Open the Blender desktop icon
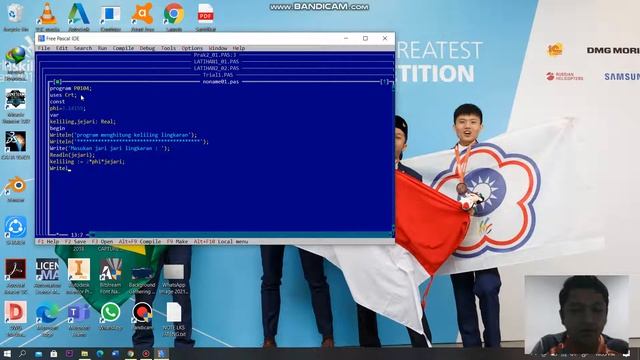The width and height of the screenshot is (640, 360). (16, 189)
